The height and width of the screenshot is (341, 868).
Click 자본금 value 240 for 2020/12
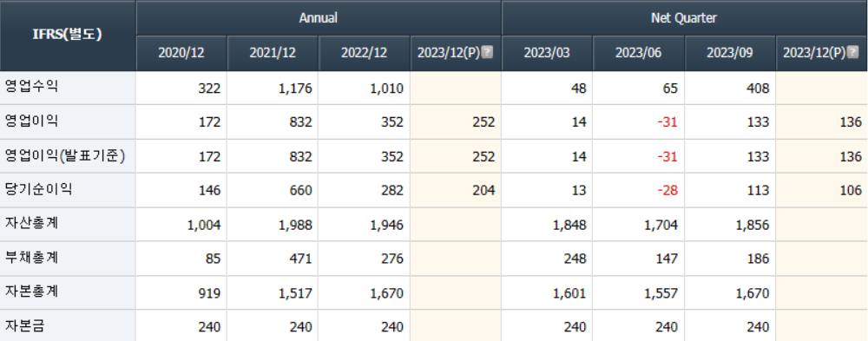(x=209, y=326)
